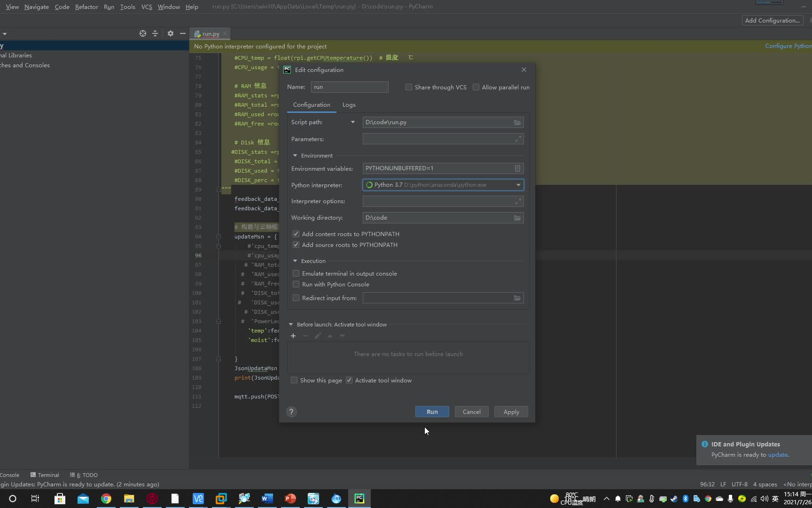The image size is (812, 508).
Task: Open PyCharm from the taskbar
Action: tap(359, 499)
